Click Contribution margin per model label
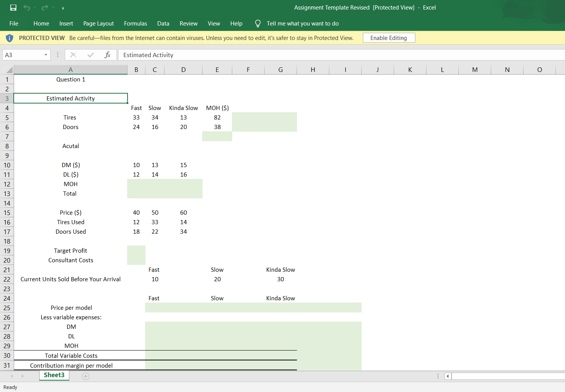This screenshot has height=392, width=565. click(x=71, y=366)
